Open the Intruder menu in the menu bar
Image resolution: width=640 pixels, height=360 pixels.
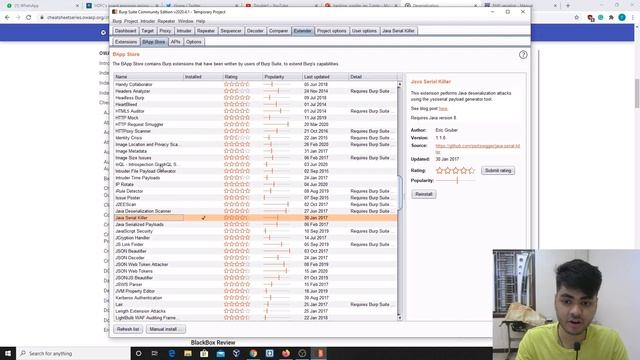click(x=147, y=21)
